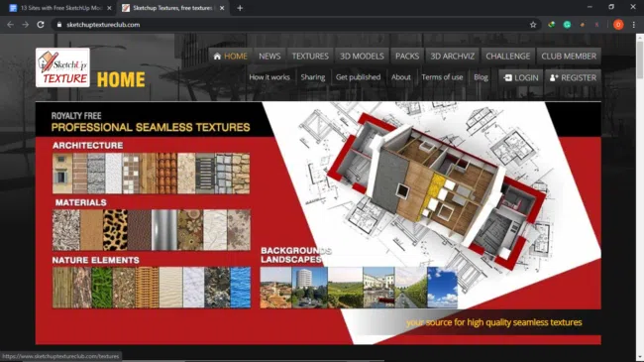Click the green grass texture thumbnail
The width and height of the screenshot is (644, 362).
(102, 288)
